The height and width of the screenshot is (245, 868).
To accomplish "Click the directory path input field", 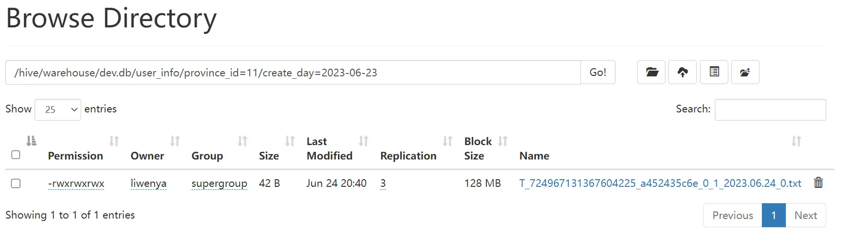I will point(293,72).
